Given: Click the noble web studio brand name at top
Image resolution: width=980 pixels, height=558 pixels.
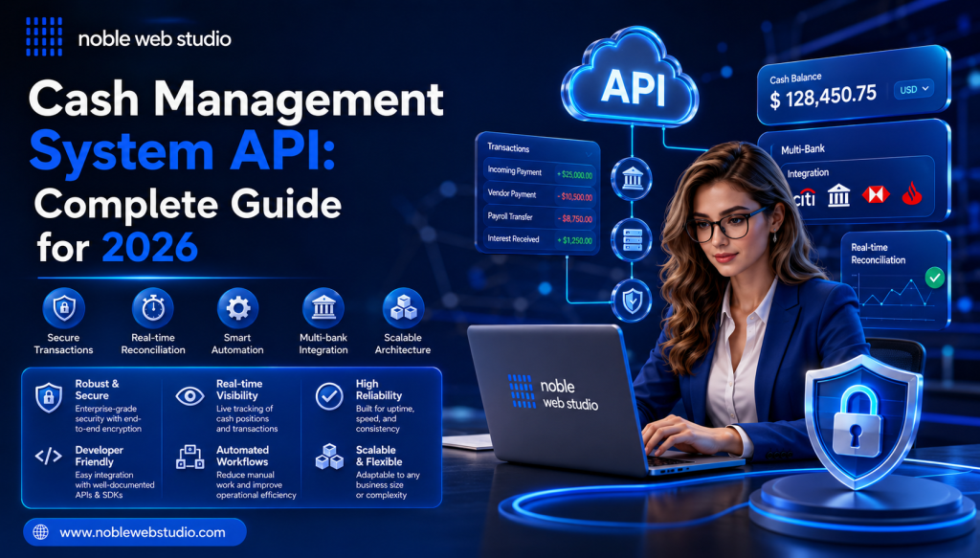Looking at the screenshot, I should [x=154, y=38].
